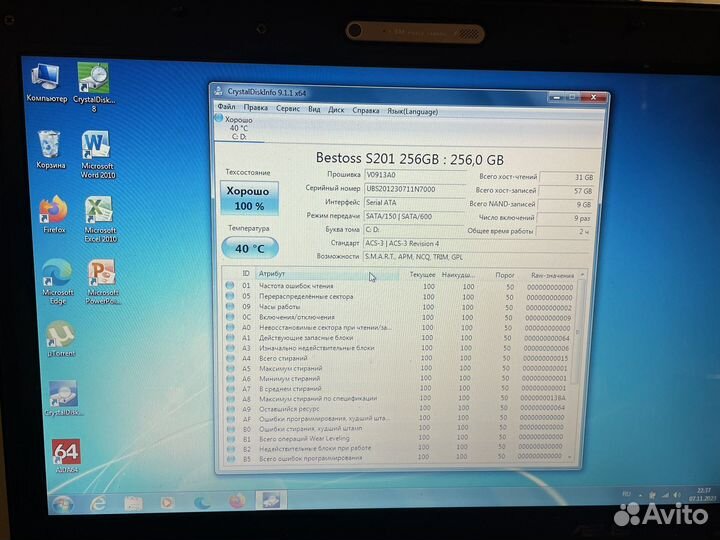Viewport: 720px width, 540px height.
Task: Launch µTorrent desktop shortcut
Action: (61, 339)
